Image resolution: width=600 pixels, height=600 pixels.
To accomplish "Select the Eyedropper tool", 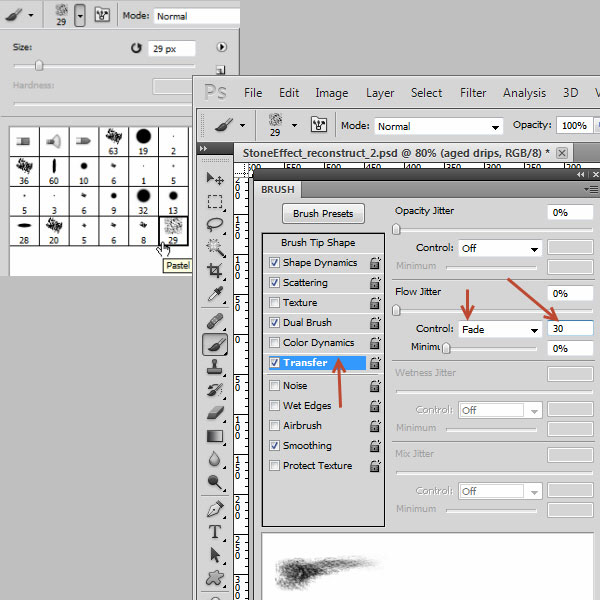I will coord(215,294).
